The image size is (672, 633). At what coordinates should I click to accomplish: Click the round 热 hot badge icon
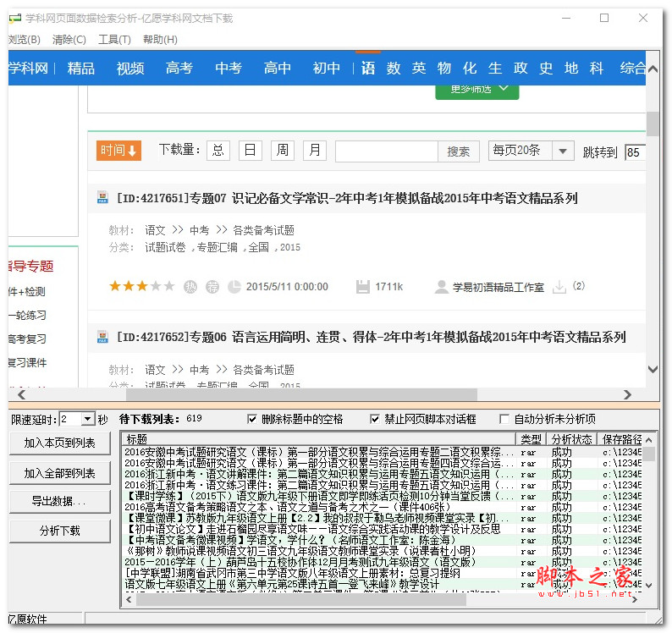pyautogui.click(x=190, y=287)
